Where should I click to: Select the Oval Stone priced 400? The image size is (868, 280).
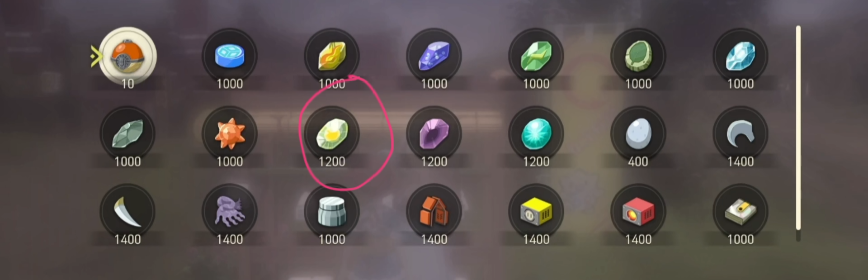[x=638, y=134]
